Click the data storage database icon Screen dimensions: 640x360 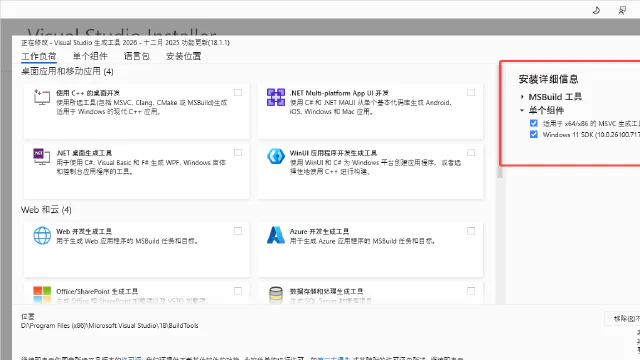[x=276, y=295]
